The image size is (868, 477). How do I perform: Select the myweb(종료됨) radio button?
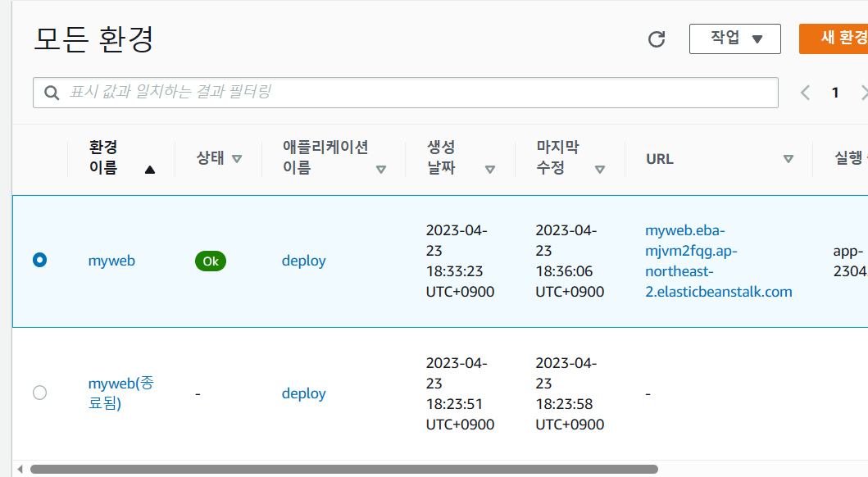pyautogui.click(x=40, y=393)
